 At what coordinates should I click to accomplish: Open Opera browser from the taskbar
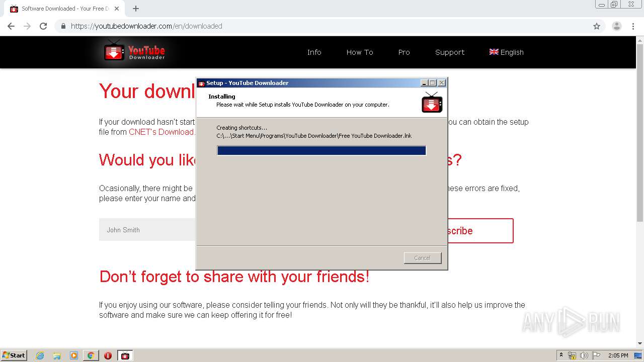(x=108, y=355)
